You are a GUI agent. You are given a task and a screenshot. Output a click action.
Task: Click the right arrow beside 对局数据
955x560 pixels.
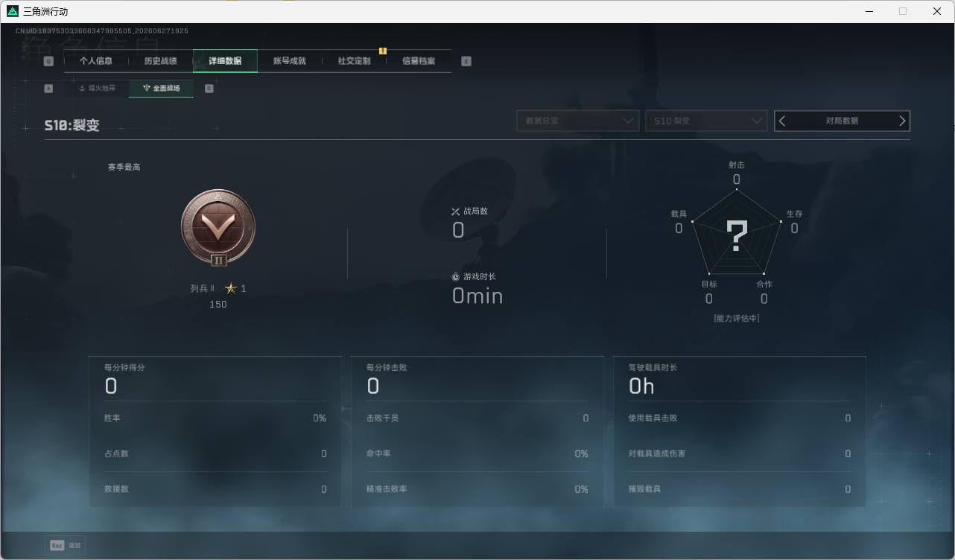[x=902, y=121]
